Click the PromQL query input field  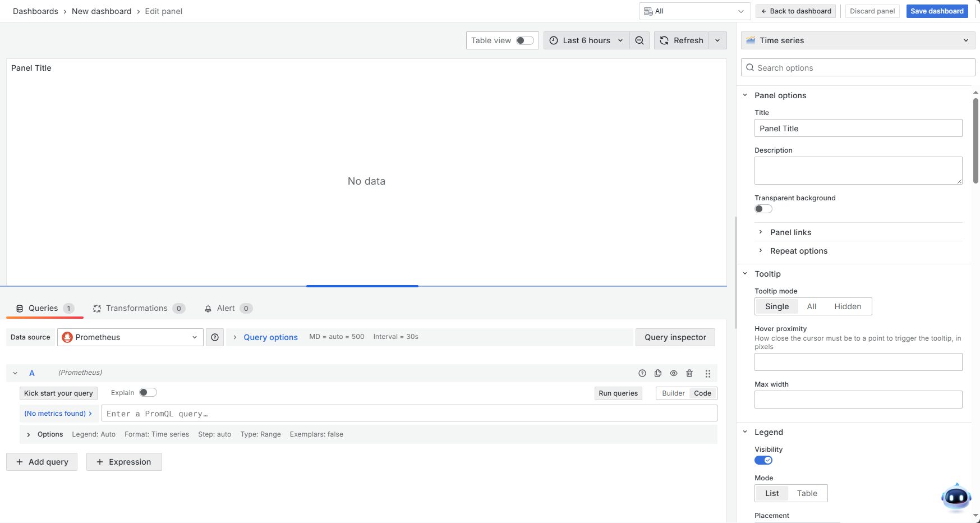tap(408, 414)
